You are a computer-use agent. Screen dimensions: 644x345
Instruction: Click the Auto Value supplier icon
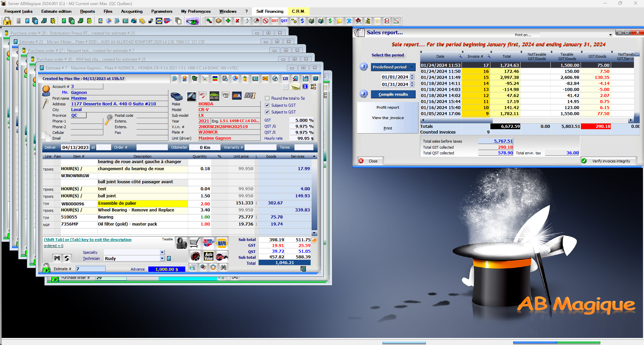pyautogui.click(x=209, y=256)
